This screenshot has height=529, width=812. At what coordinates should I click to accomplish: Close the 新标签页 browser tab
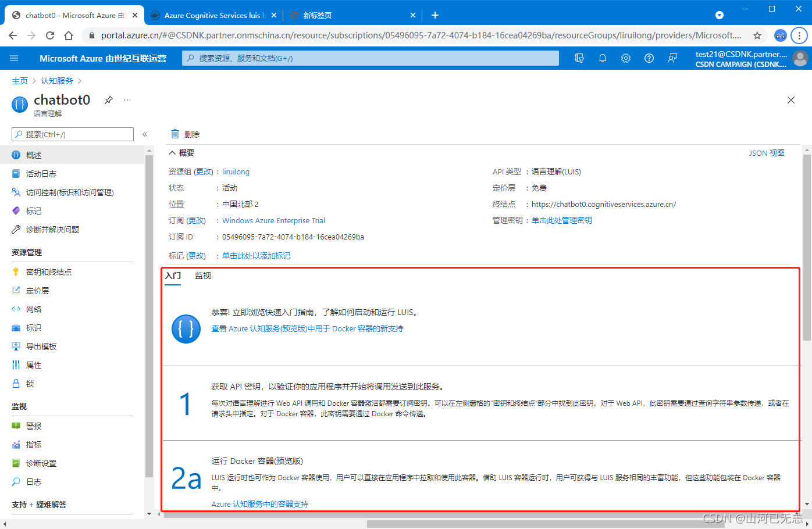pyautogui.click(x=413, y=15)
